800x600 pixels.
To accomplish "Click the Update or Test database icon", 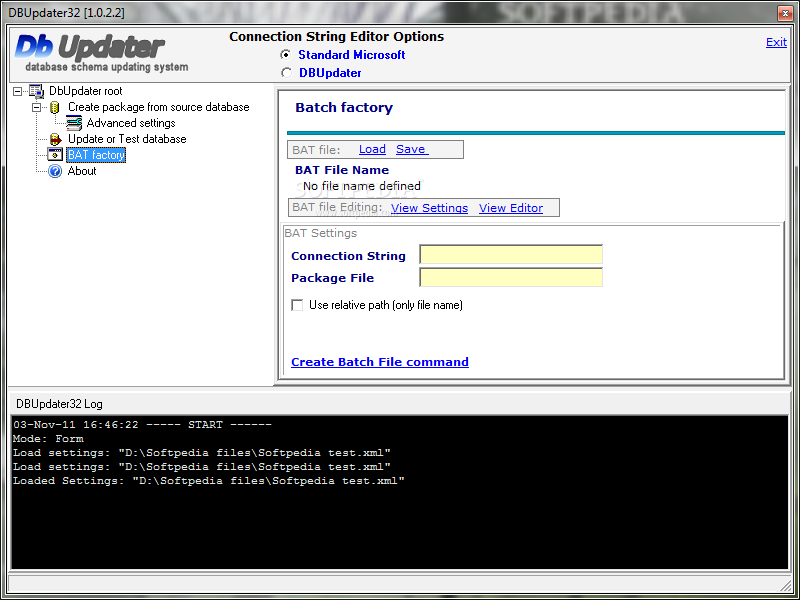I will tap(55, 139).
